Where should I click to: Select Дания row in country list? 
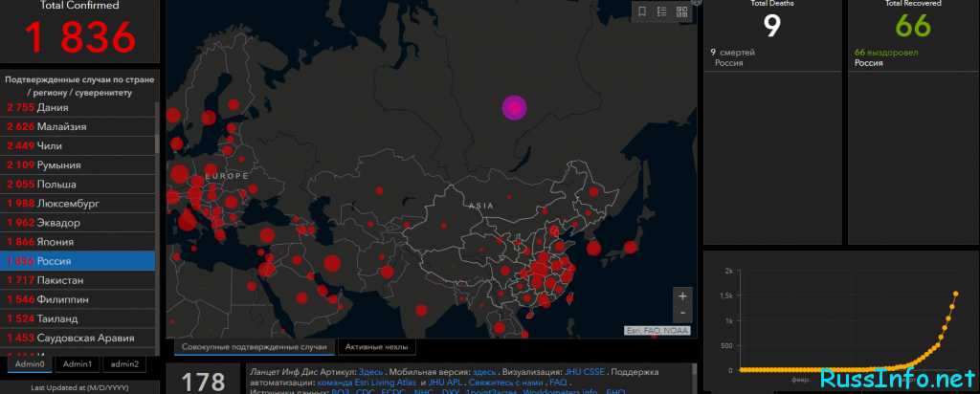click(x=78, y=107)
